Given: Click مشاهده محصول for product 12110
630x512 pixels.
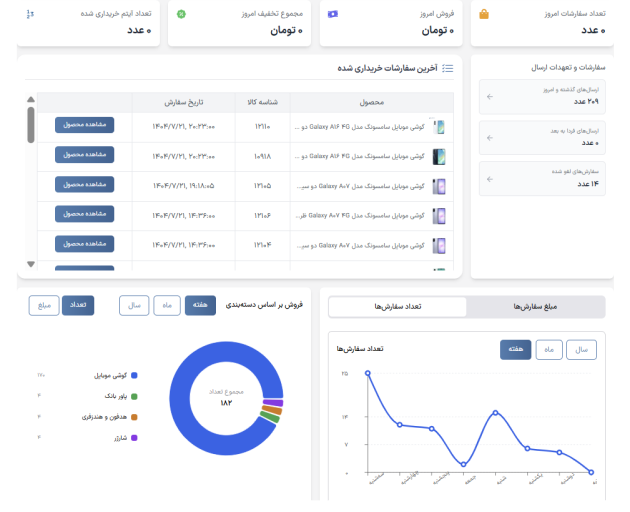Looking at the screenshot, I should tap(84, 125).
